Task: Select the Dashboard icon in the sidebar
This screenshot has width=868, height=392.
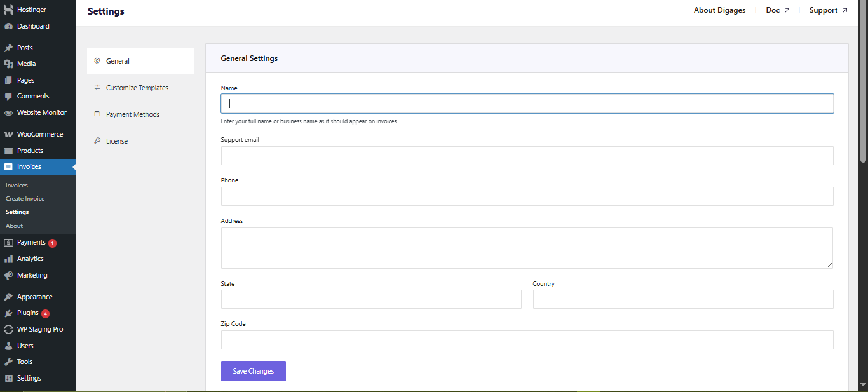Action: pyautogui.click(x=9, y=26)
